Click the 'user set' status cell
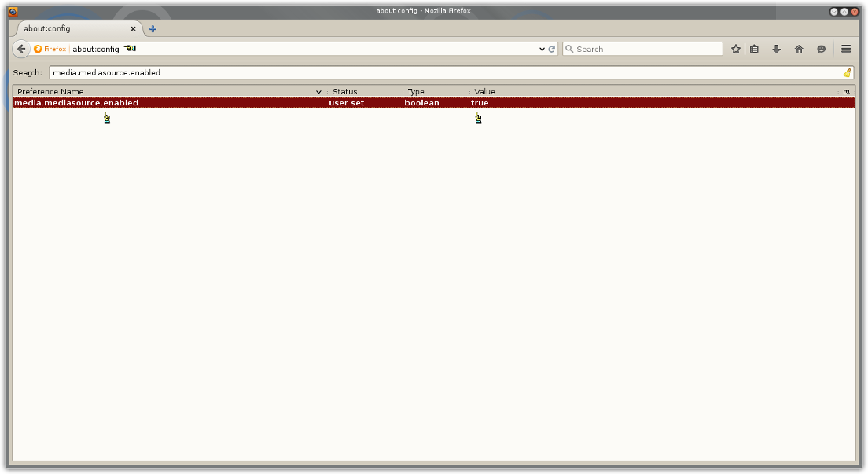The width and height of the screenshot is (868, 474). point(347,103)
